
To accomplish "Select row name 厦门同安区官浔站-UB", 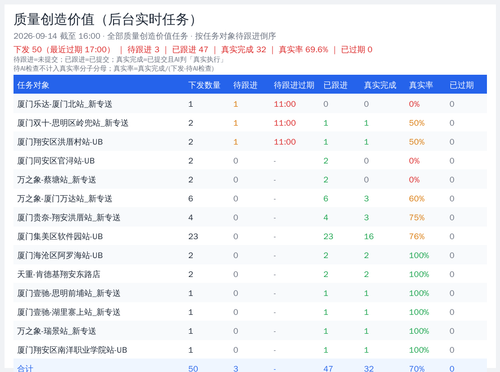I will tap(56, 161).
